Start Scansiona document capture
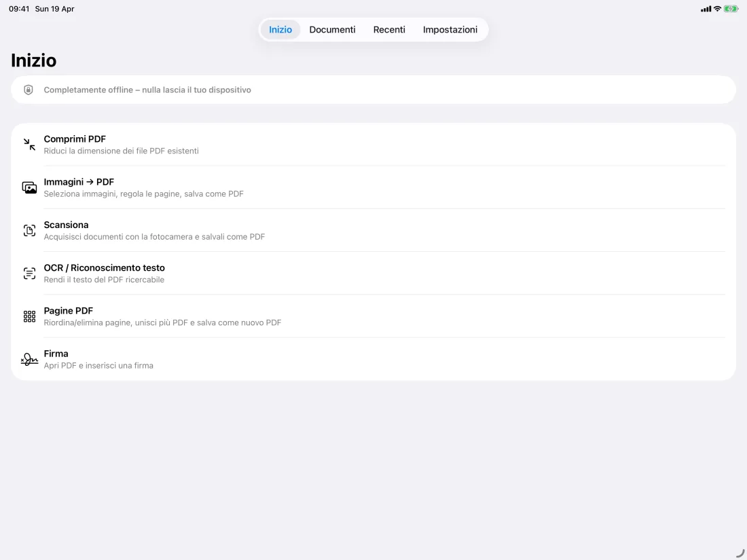Image resolution: width=747 pixels, height=560 pixels. (x=373, y=231)
